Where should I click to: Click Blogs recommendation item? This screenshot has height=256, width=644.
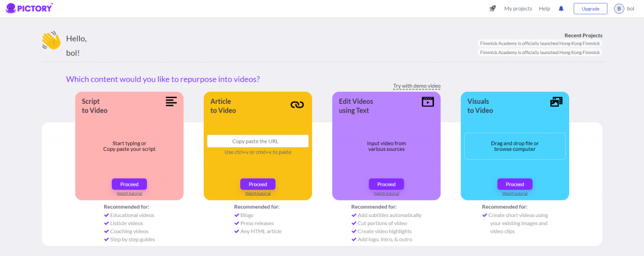point(244,215)
